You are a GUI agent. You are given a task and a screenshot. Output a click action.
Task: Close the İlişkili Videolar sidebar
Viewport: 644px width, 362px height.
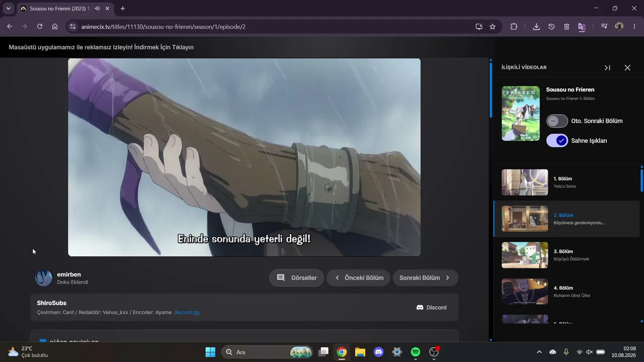click(x=627, y=67)
